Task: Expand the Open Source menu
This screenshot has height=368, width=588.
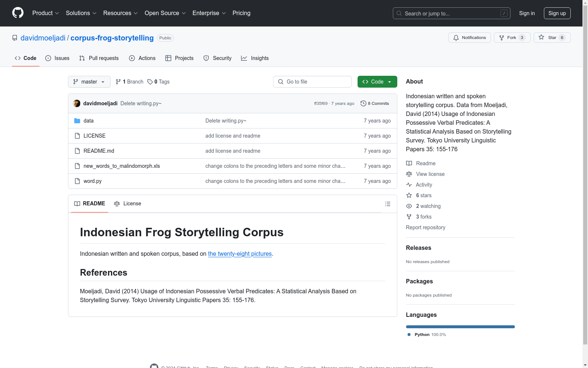Action: (x=165, y=13)
